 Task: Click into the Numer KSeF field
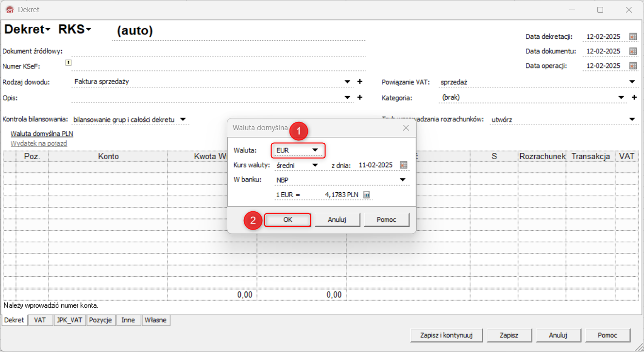pos(219,66)
